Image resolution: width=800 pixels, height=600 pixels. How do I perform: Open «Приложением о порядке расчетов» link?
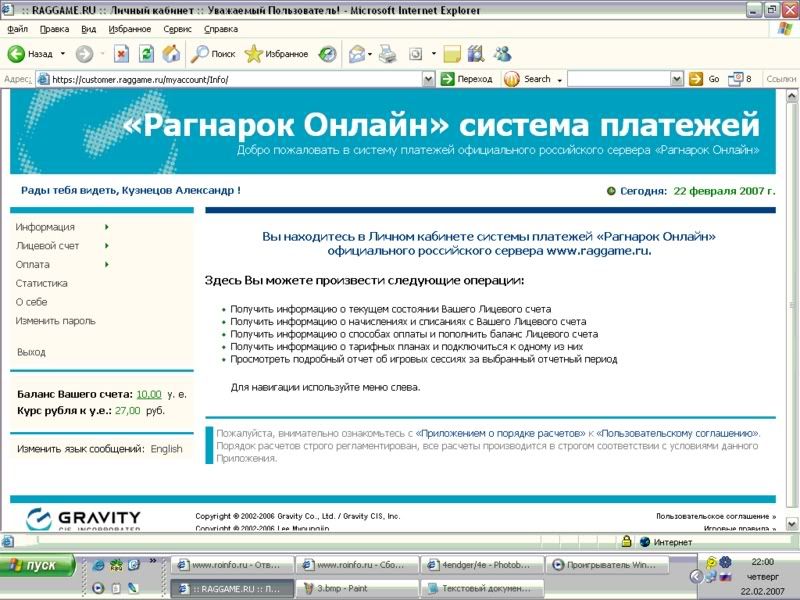click(501, 434)
